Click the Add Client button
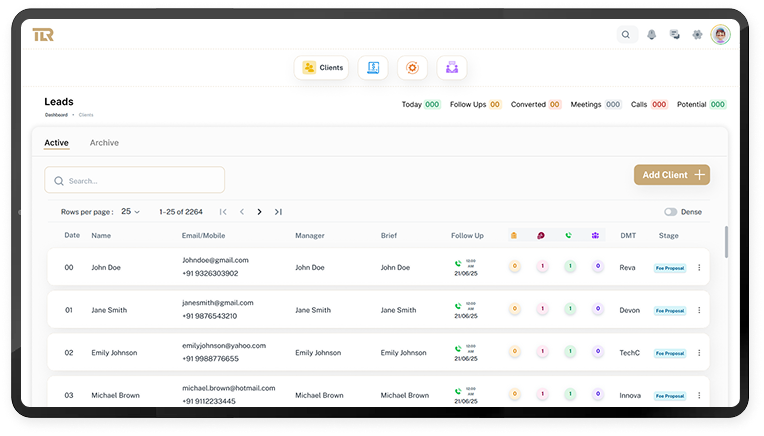764x436 pixels. pyautogui.click(x=672, y=175)
